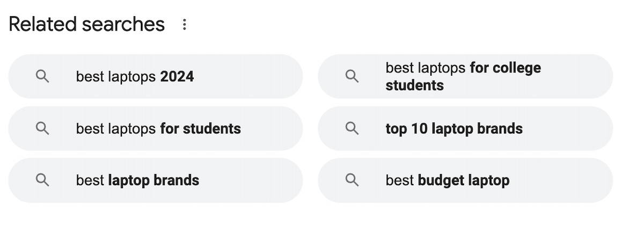Viewport: 644px width, 225px height.
Task: Click magnifier icon beside 'best laptops 2024'
Action: 42,76
